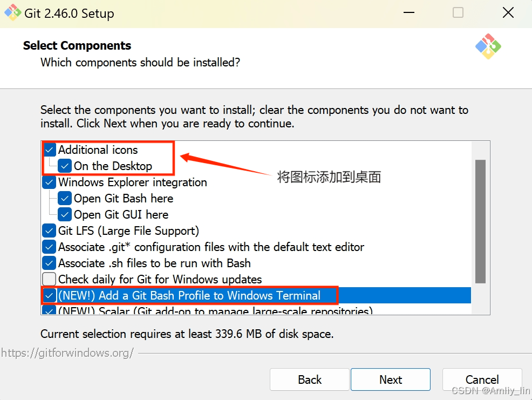The width and height of the screenshot is (532, 400).
Task: Go to the Next setup page
Action: [391, 379]
